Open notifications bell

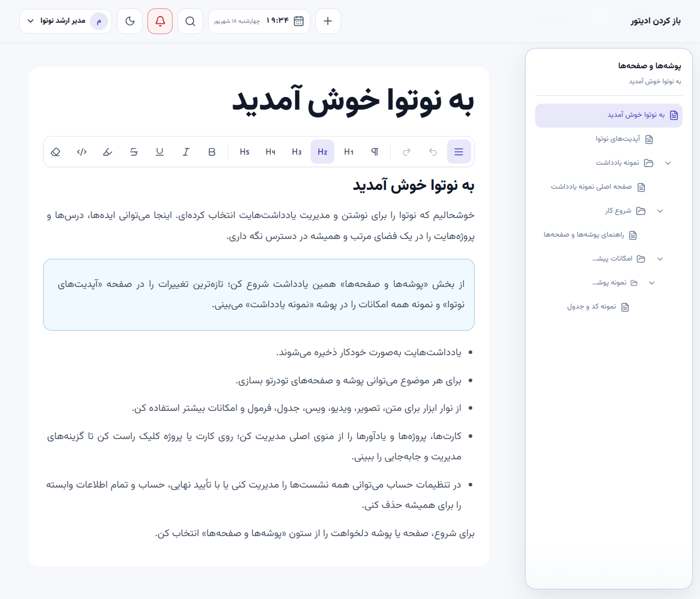pos(160,21)
